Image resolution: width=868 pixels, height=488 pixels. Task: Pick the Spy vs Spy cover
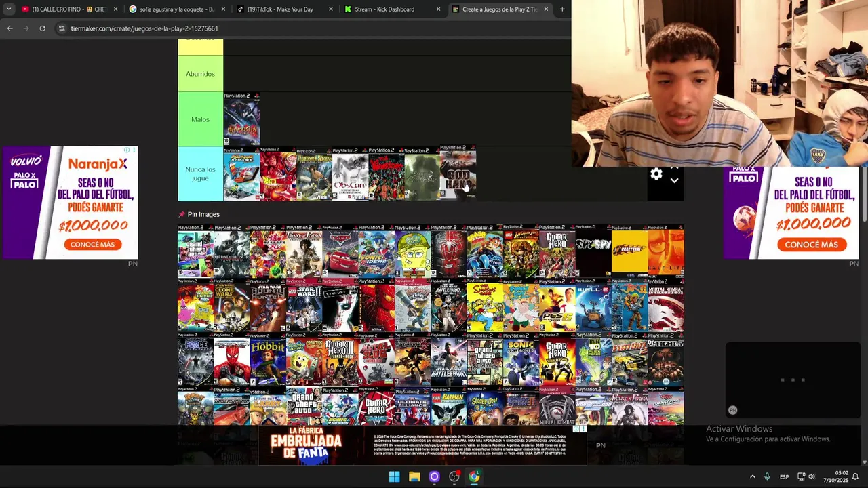click(x=593, y=251)
